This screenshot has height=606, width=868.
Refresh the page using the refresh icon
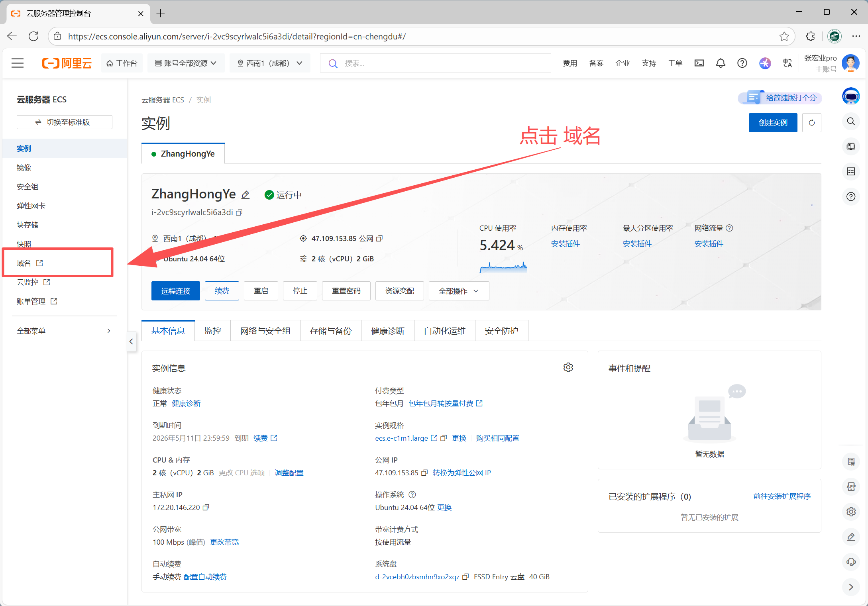pyautogui.click(x=811, y=122)
